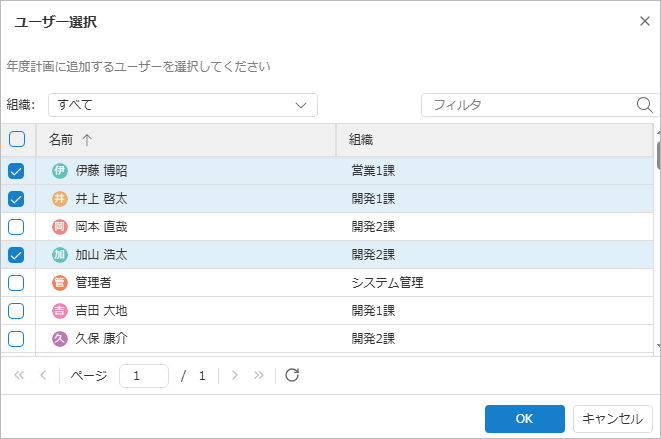Click the avatar icon for 吉田 大地
Screen dimensions: 661x439
point(60,311)
